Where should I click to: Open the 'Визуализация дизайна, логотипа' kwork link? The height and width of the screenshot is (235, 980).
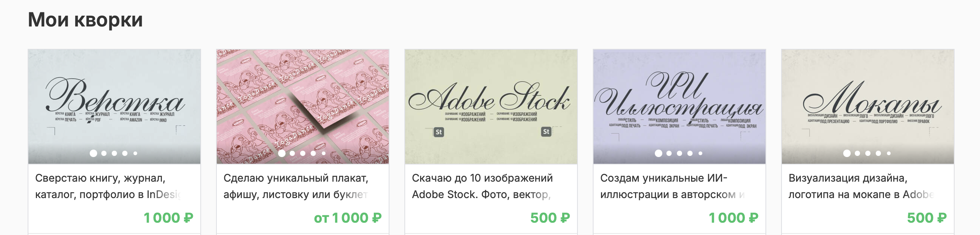pyautogui.click(x=861, y=186)
